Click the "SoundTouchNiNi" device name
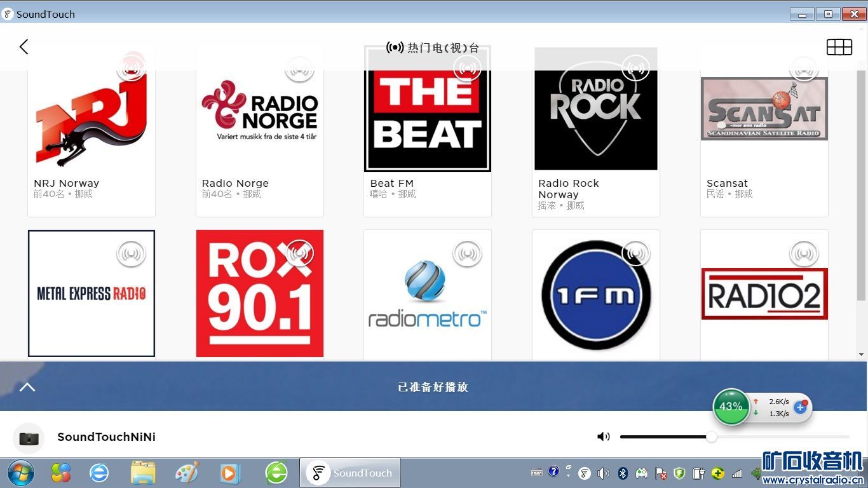868x488 pixels. point(106,437)
